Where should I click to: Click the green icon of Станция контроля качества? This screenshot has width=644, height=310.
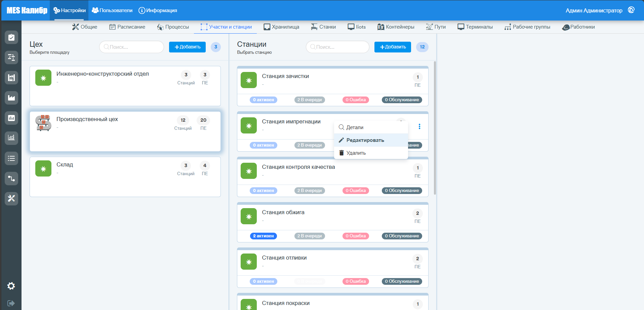(249, 171)
